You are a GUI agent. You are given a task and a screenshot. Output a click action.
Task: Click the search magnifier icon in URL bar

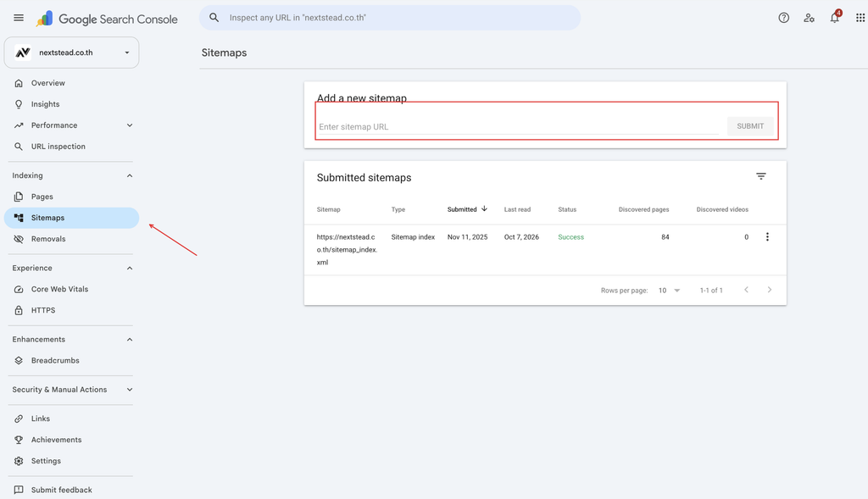pyautogui.click(x=214, y=18)
